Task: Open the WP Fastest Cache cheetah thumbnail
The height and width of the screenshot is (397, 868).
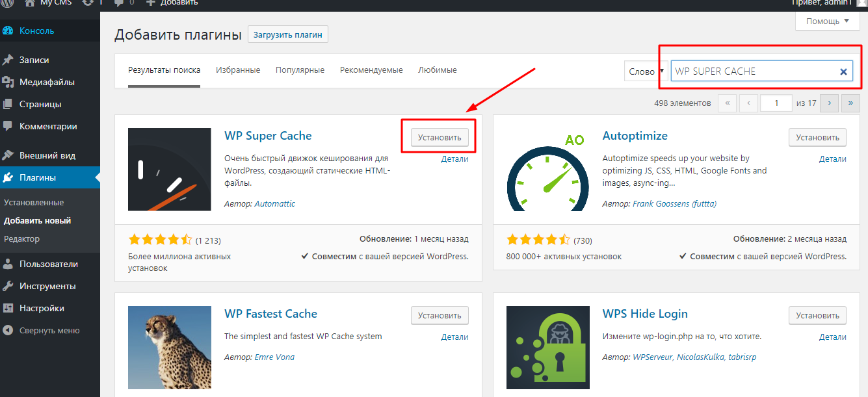Action: [x=170, y=348]
